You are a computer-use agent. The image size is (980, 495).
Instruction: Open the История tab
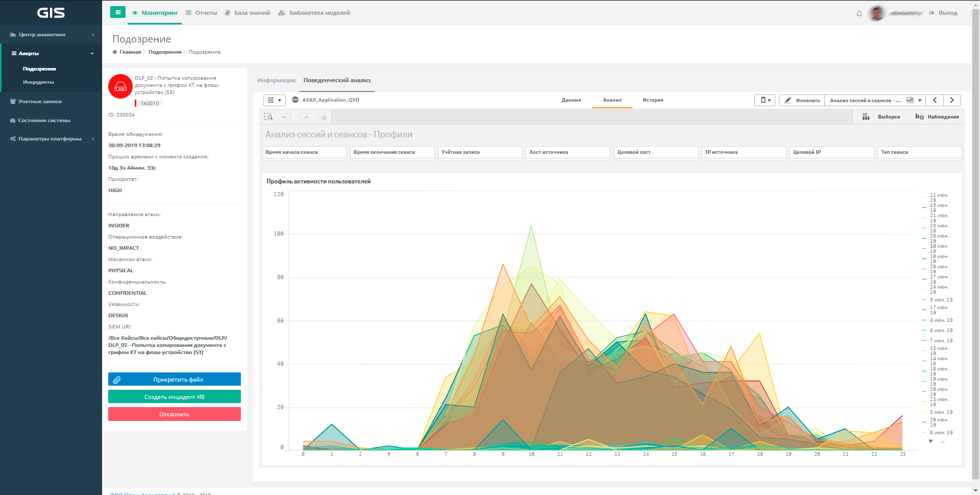tap(653, 100)
